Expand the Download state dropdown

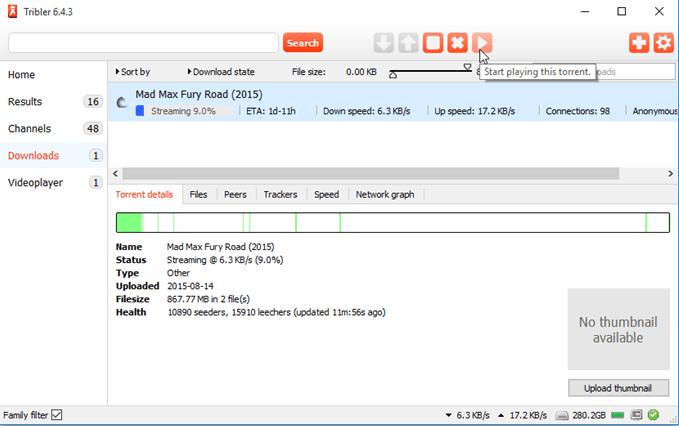(221, 72)
